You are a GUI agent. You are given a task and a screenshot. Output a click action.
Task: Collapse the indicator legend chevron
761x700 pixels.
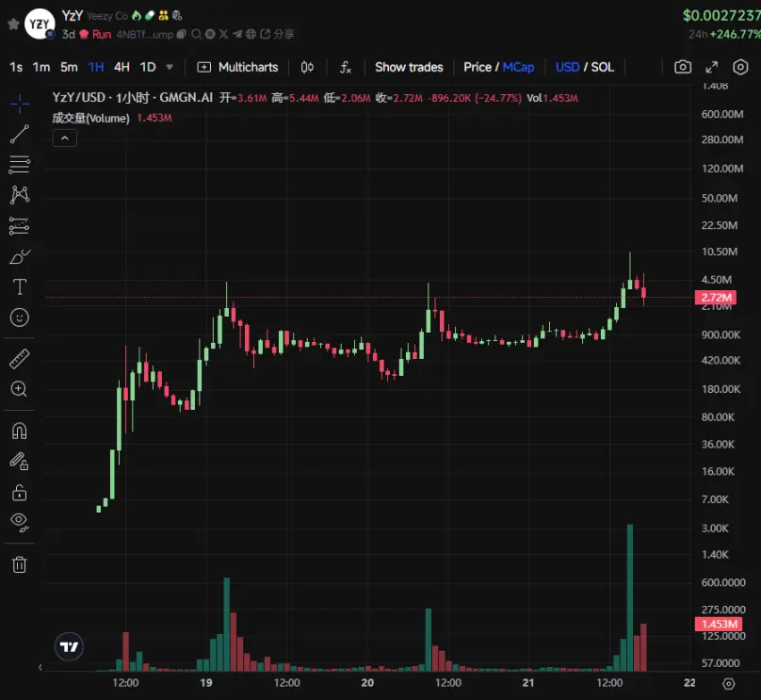(x=65, y=138)
